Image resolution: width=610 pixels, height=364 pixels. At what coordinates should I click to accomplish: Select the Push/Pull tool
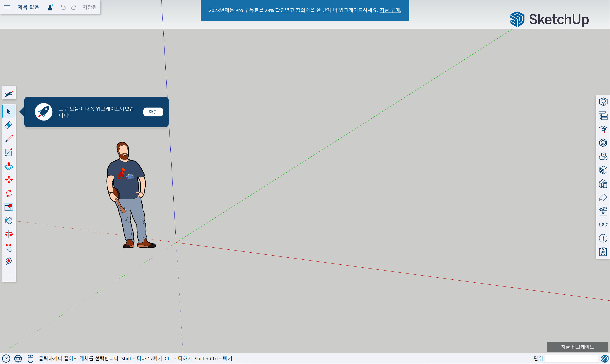coord(9,166)
